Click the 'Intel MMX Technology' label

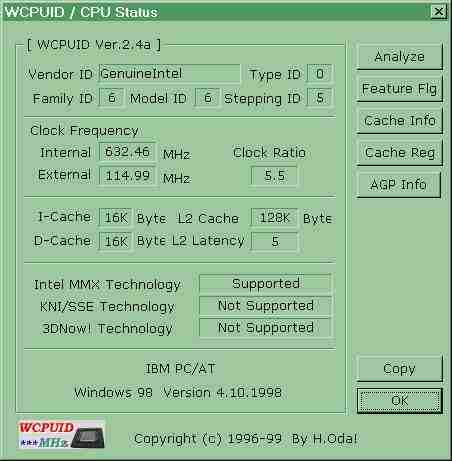click(x=107, y=285)
